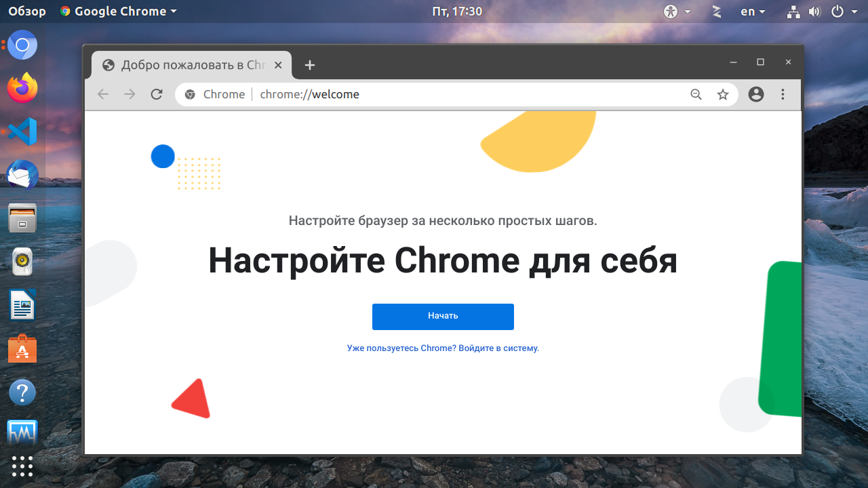Open the Help question mark in dock
Screen dimensions: 868x488
[x=22, y=392]
